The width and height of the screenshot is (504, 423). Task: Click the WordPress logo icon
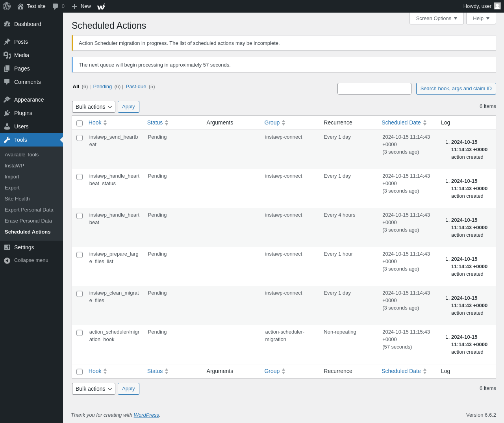click(x=7, y=6)
